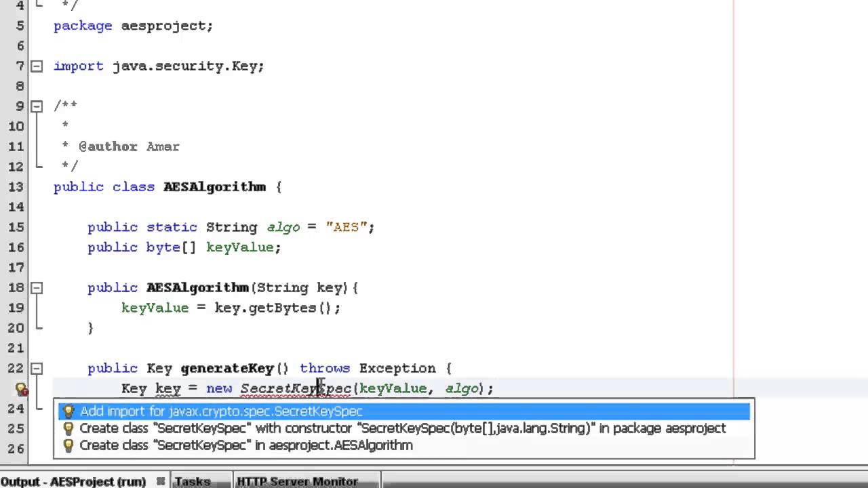868x488 pixels.
Task: Collapse the Javadoc comment fold on line 9
Action: tap(37, 106)
